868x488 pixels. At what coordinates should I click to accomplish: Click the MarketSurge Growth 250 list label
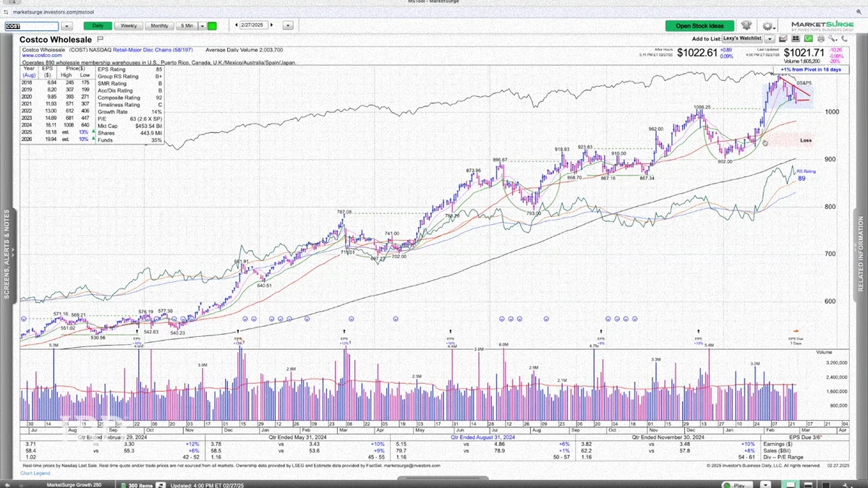73,484
